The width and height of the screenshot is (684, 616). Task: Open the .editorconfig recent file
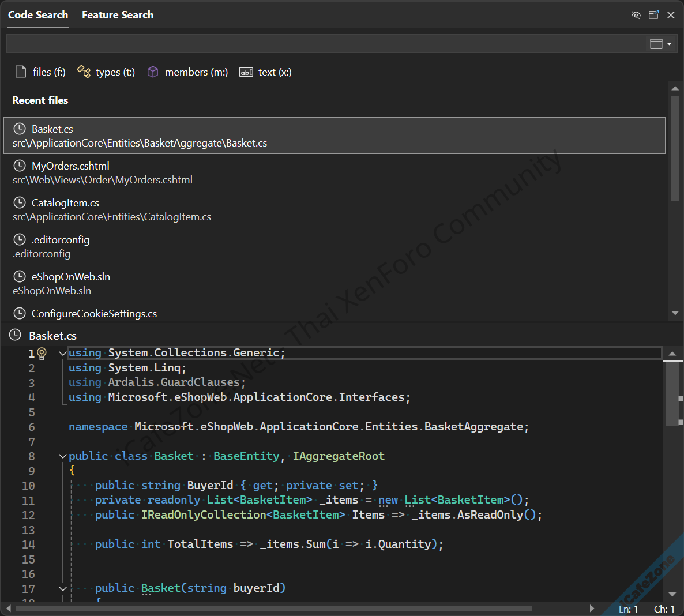click(x=61, y=240)
